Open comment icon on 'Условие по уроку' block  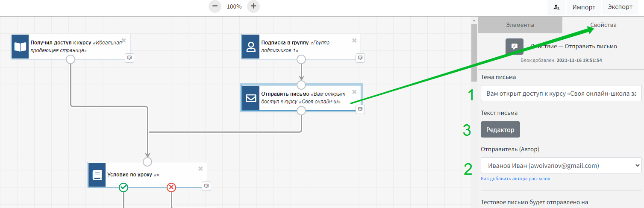[206, 186]
